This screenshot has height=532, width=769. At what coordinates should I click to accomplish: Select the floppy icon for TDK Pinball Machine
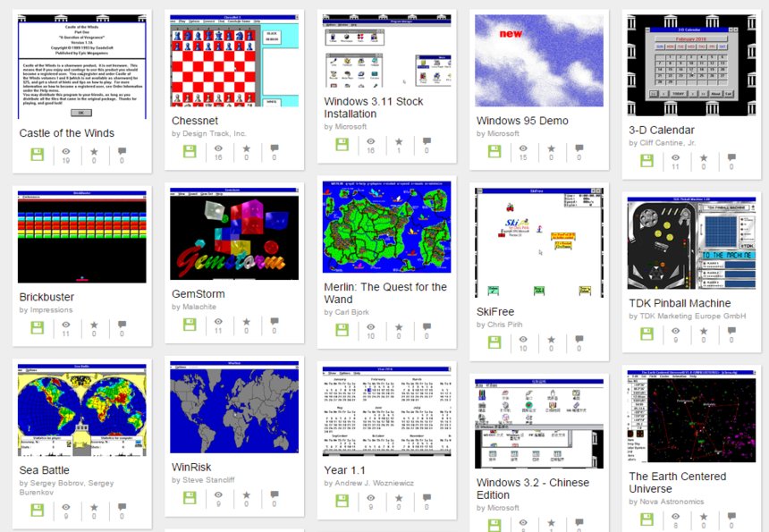(647, 334)
